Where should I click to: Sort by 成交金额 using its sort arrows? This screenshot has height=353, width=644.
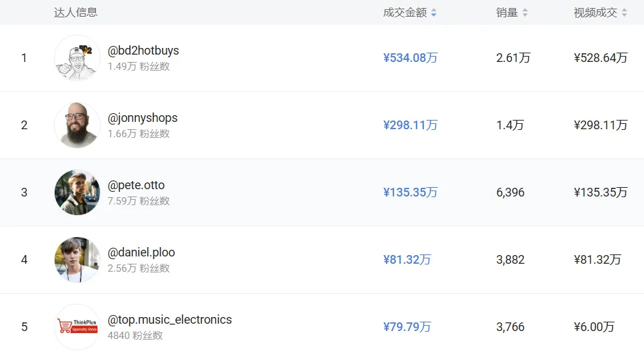tap(434, 13)
